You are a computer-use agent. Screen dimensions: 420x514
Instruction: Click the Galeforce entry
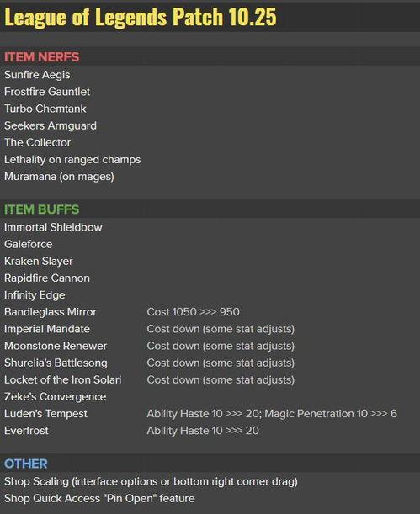tap(29, 244)
